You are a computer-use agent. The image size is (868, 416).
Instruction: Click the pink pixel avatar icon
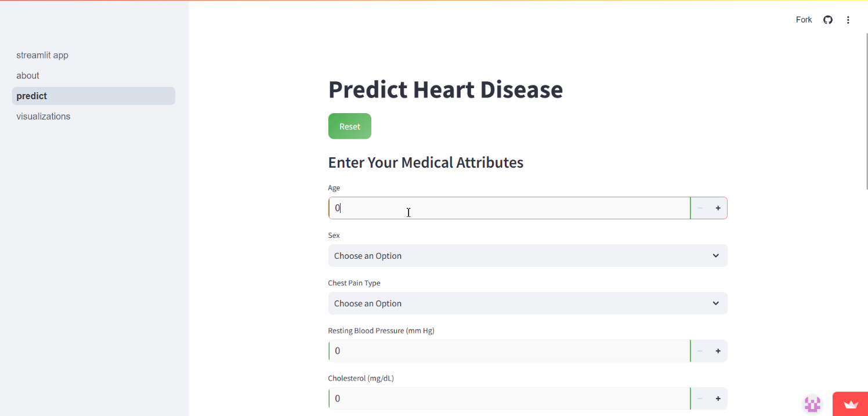point(812,404)
